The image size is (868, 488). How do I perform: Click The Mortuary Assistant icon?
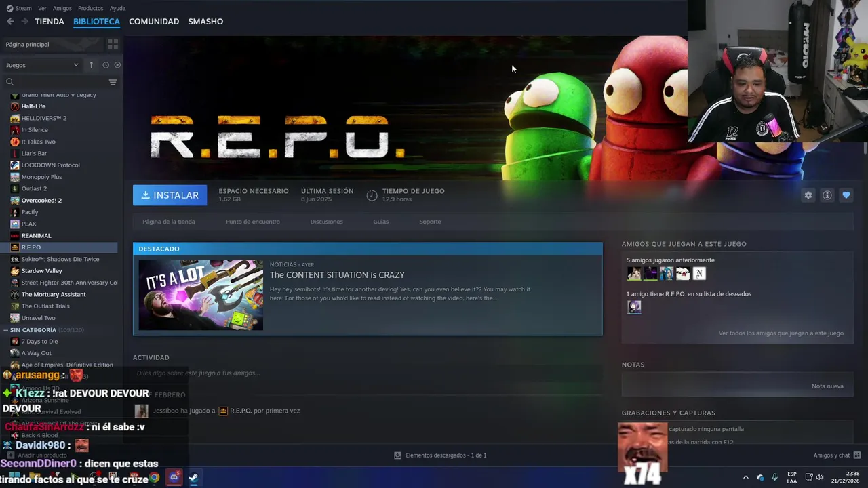(x=15, y=294)
